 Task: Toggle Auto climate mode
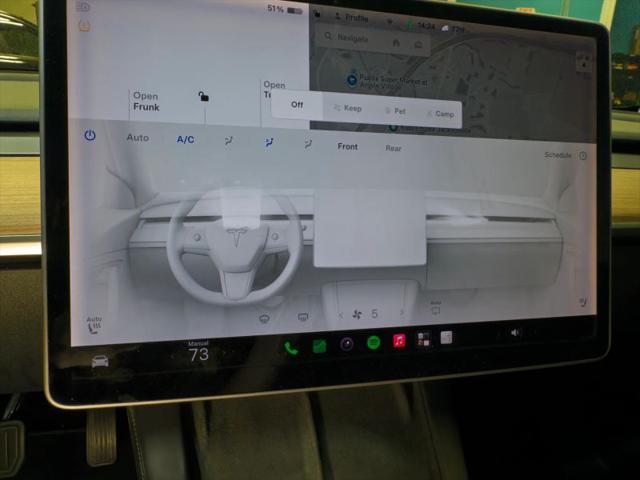pyautogui.click(x=138, y=138)
